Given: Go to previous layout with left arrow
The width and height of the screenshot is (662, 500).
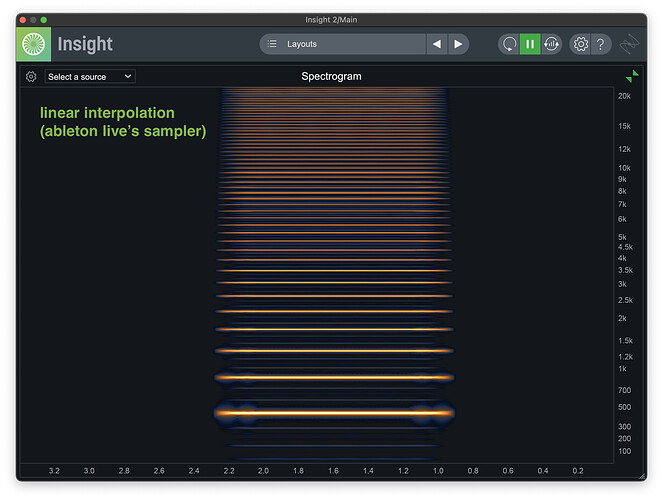Looking at the screenshot, I should point(437,44).
